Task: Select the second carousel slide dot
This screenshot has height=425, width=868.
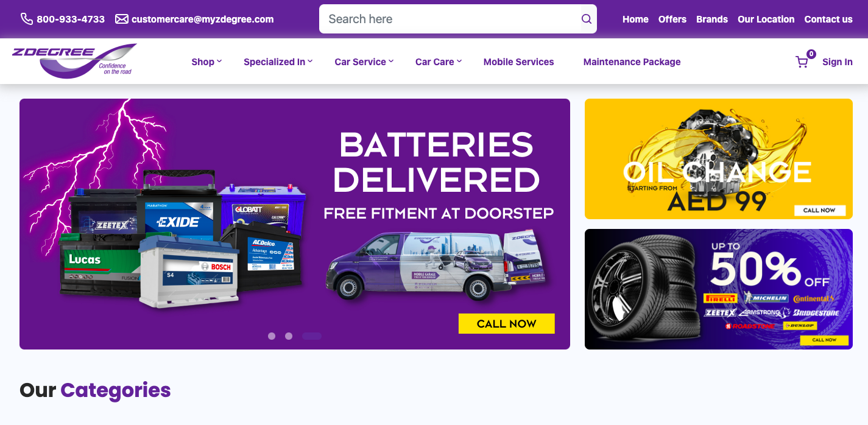Action: pyautogui.click(x=289, y=336)
